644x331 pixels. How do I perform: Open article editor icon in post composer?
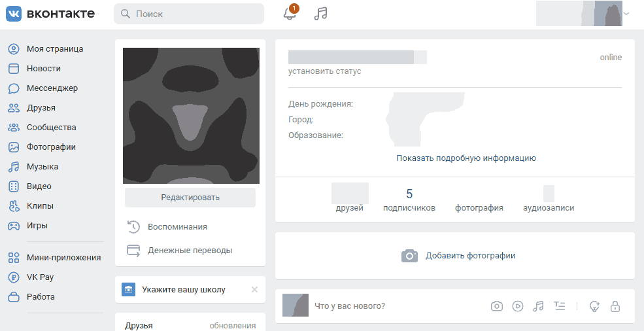click(559, 305)
